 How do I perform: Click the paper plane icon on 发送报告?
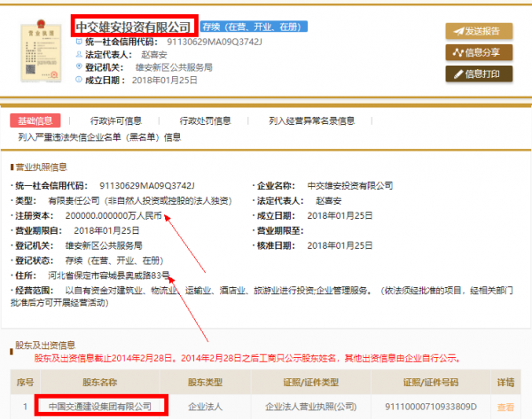click(458, 31)
